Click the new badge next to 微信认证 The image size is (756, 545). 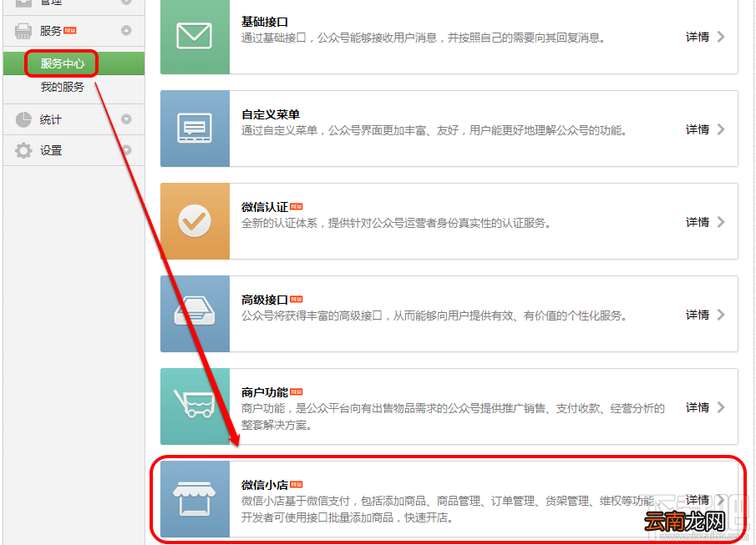click(296, 206)
